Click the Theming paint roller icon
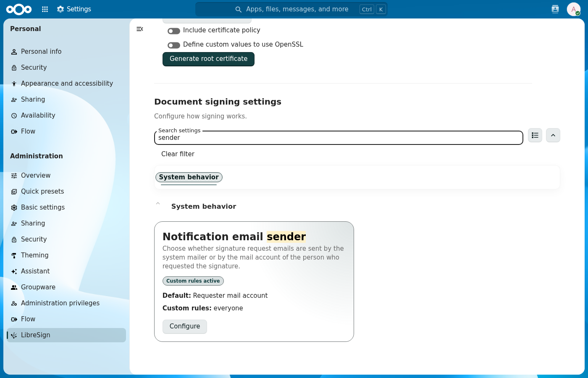 (14, 255)
